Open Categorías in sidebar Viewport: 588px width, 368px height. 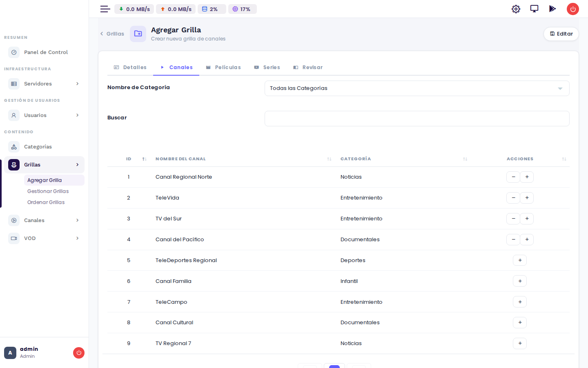click(x=44, y=147)
